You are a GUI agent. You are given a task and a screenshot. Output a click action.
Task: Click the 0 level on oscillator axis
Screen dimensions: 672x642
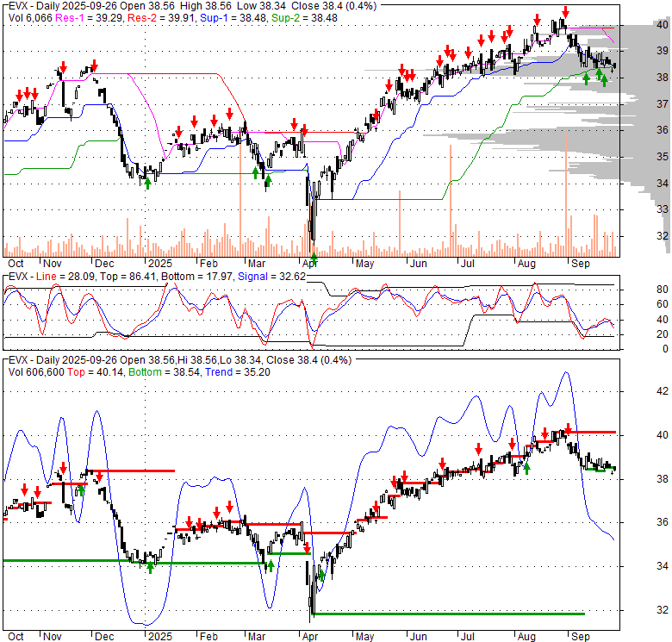tap(665, 349)
